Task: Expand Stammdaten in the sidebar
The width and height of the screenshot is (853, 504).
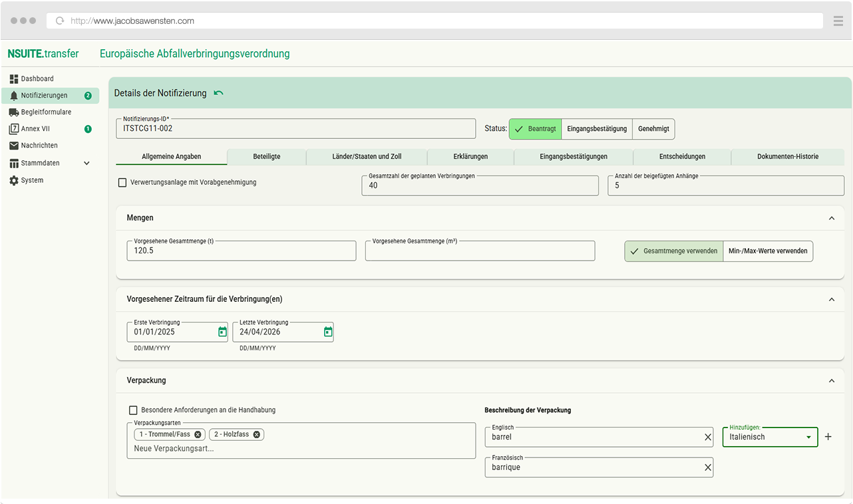Action: pos(86,163)
